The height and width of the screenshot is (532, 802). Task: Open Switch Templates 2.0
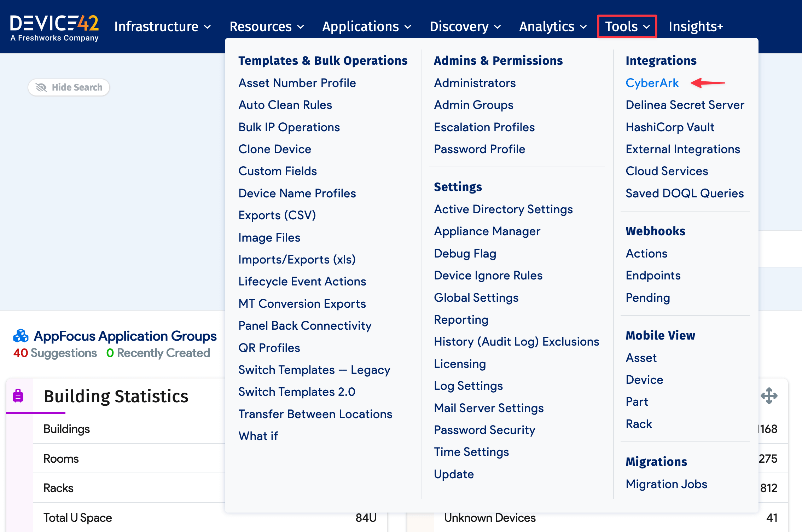click(297, 392)
